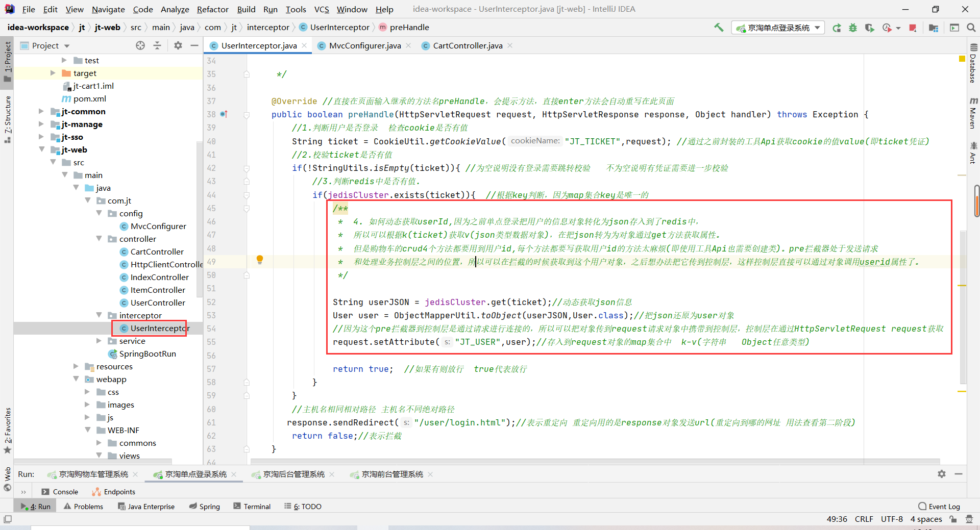
Task: Open the Spring tool window
Action: (x=204, y=507)
